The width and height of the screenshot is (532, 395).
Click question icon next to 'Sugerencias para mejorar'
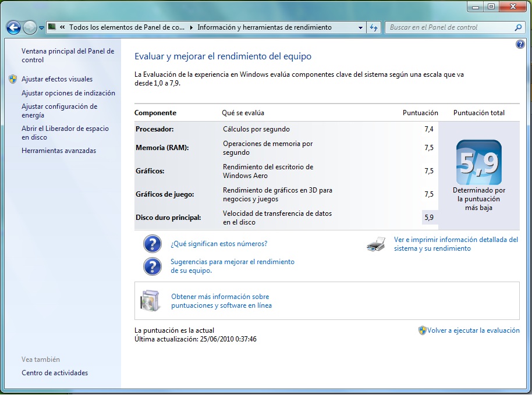(x=152, y=266)
